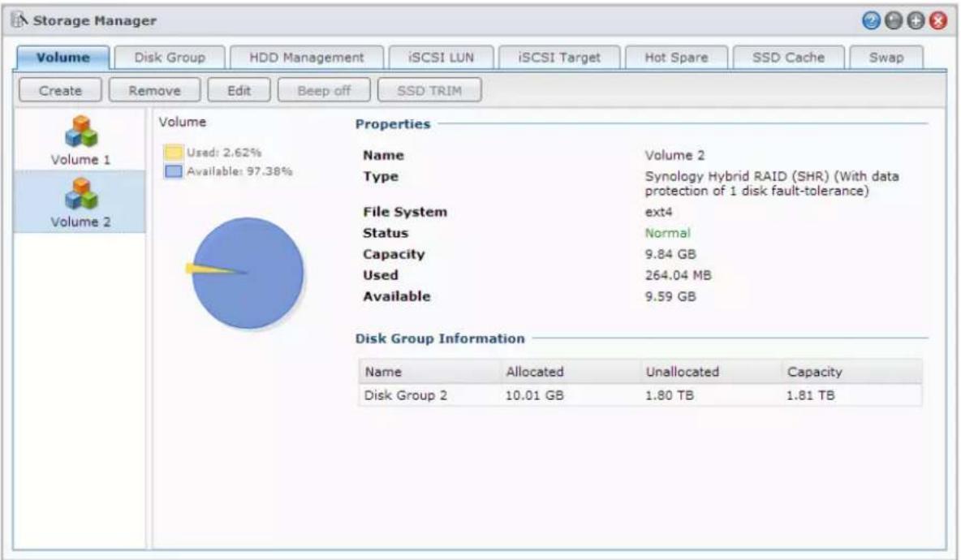Click the 1.80 TB unallocated value
This screenshot has height=560, width=961.
pyautogui.click(x=670, y=395)
